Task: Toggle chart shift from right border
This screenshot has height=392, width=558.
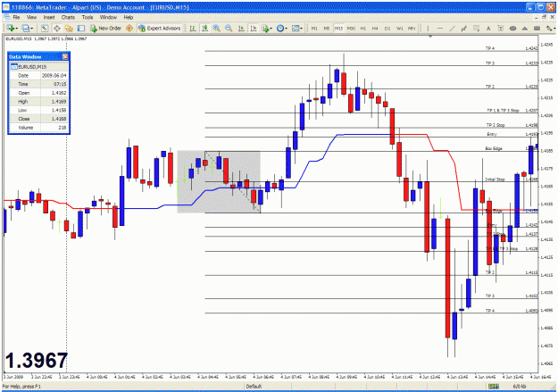Action: [253, 28]
